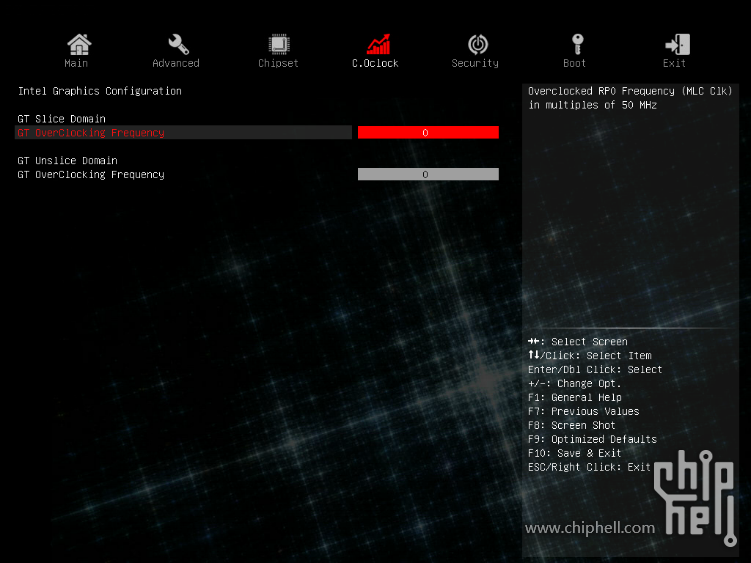Click the Advanced wrench icon
This screenshot has height=563, width=751.
point(178,45)
